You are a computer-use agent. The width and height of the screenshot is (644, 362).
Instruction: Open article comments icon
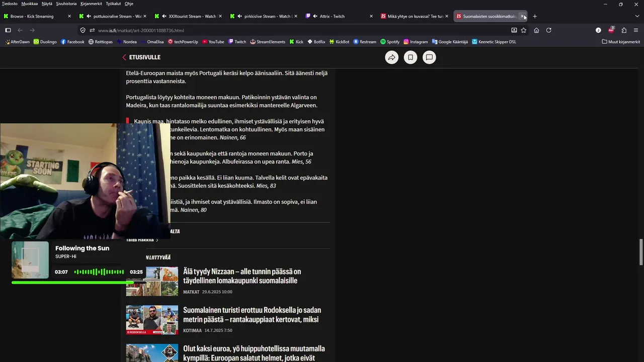429,57
